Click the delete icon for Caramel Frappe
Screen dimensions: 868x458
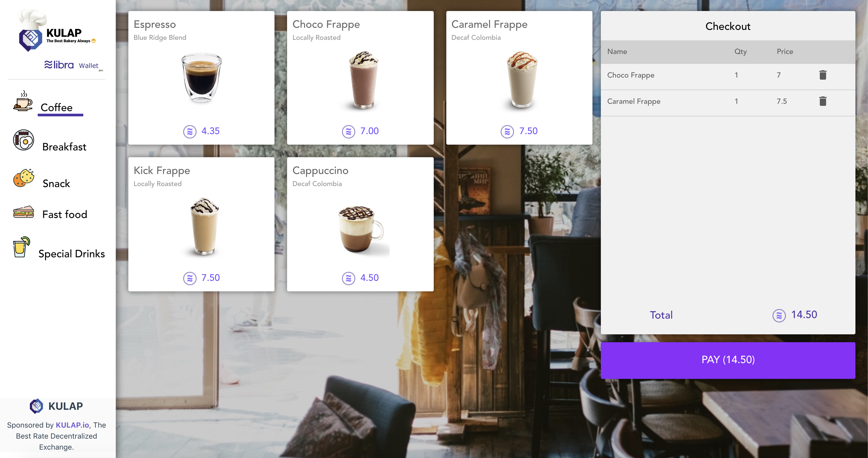pos(823,101)
